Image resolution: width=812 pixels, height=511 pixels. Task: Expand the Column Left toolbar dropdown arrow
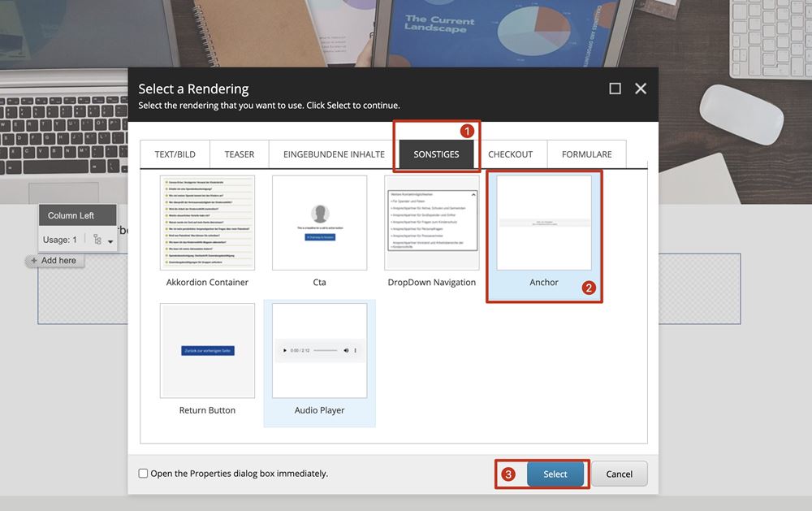tap(110, 241)
